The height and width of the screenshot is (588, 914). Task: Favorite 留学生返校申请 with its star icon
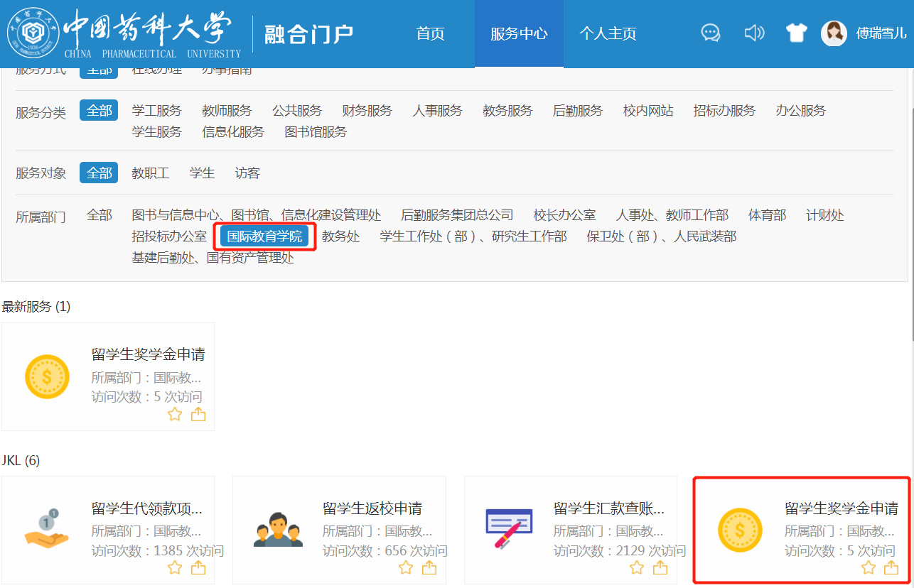tap(406, 567)
